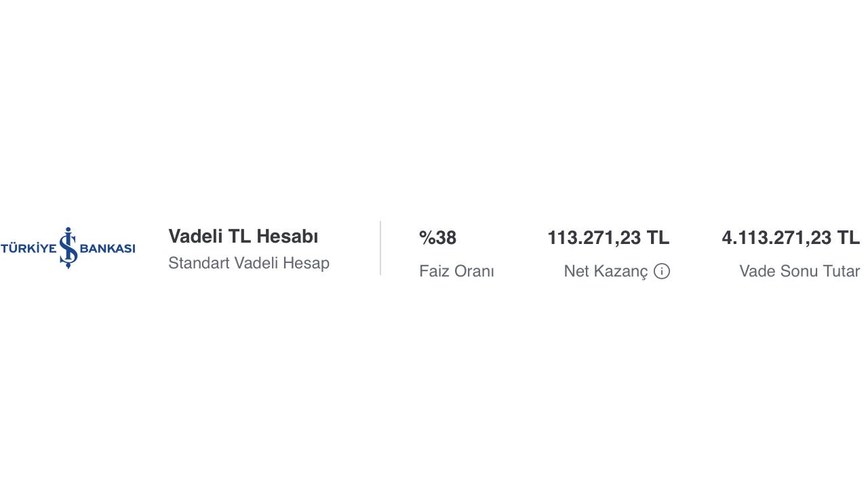
Task: Click the 4.113.271,23 TL maturity amount
Action: point(791,238)
